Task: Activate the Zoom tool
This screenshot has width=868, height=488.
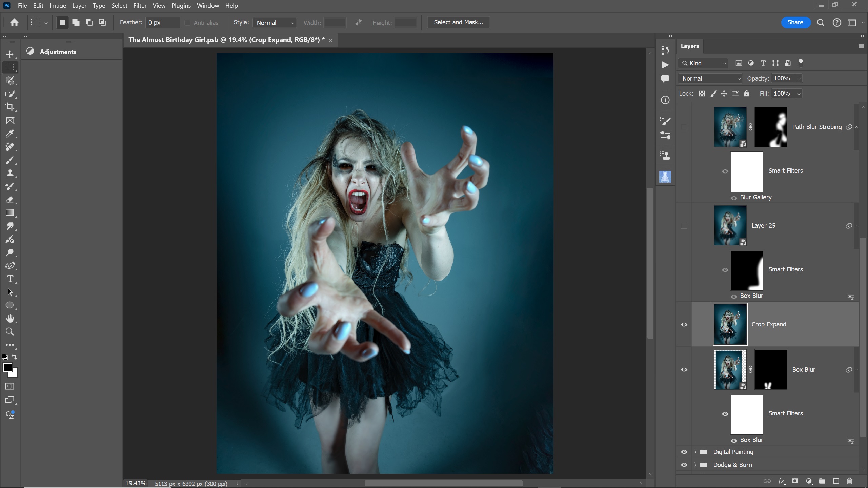Action: pos(10,332)
